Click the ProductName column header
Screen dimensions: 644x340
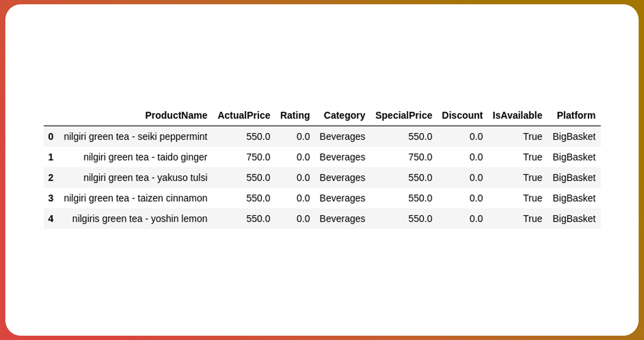coord(176,115)
